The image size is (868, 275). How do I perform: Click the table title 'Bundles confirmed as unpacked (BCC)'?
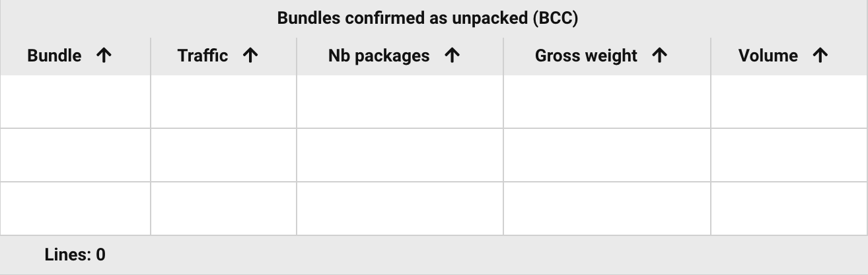coord(427,18)
